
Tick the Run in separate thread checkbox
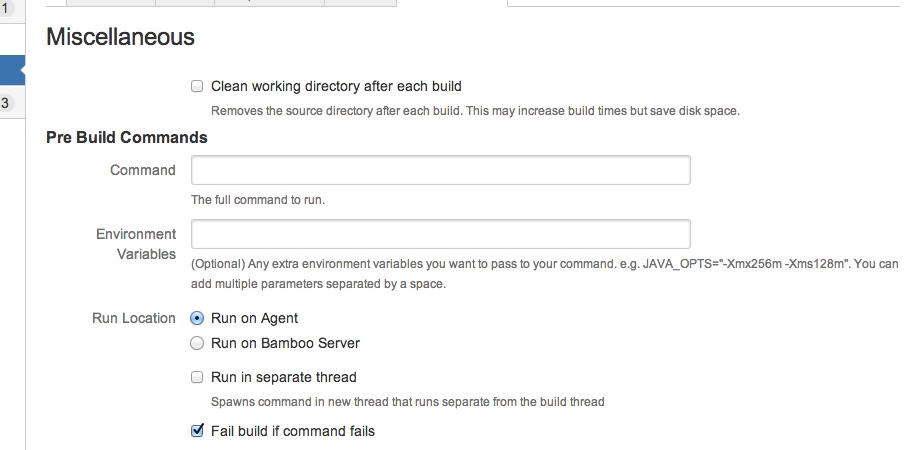coord(197,378)
